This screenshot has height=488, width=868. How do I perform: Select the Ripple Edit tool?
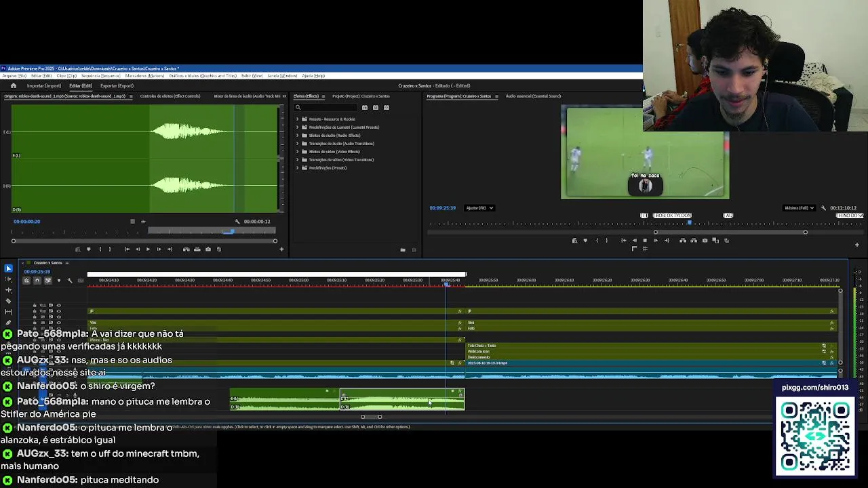pos(8,290)
